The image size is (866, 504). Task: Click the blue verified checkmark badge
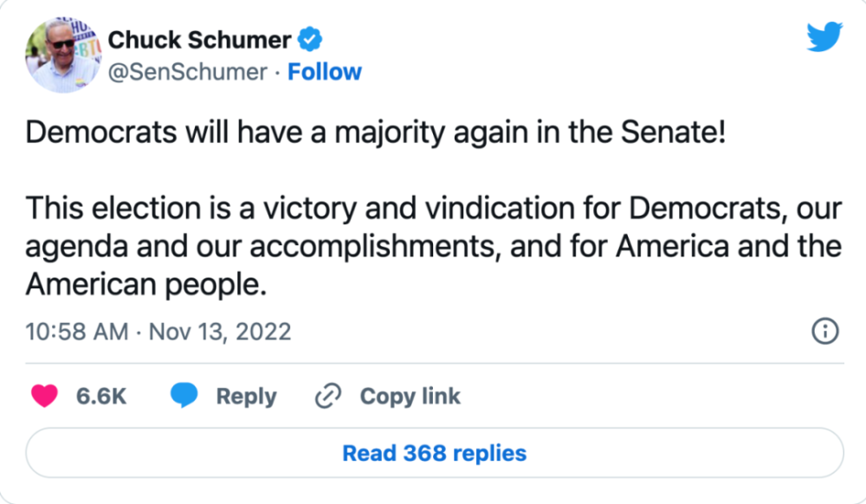pos(312,40)
